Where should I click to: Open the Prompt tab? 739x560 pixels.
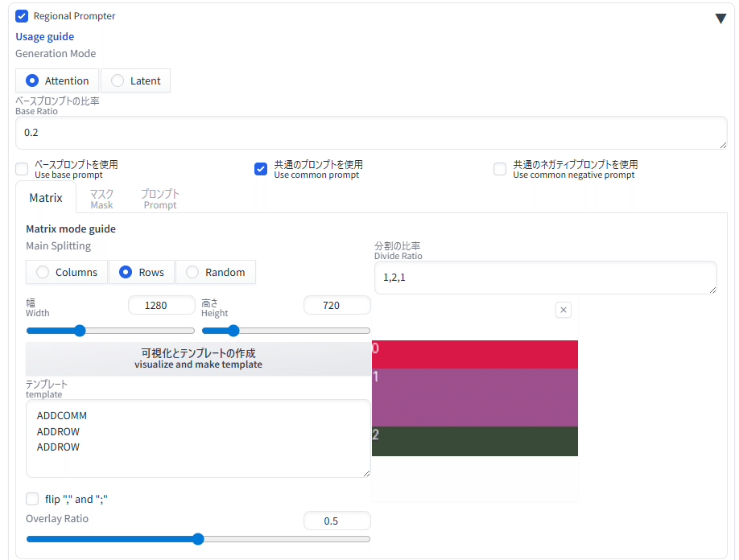click(159, 197)
